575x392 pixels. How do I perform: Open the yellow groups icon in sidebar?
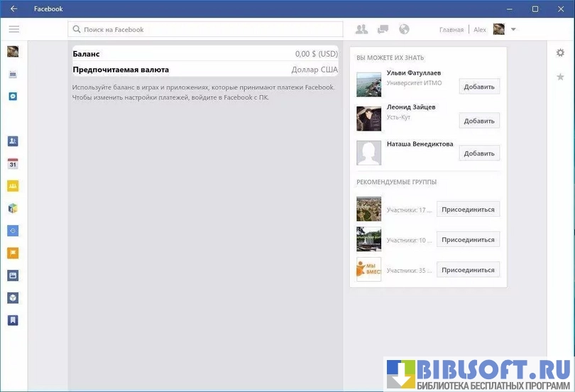[13, 186]
